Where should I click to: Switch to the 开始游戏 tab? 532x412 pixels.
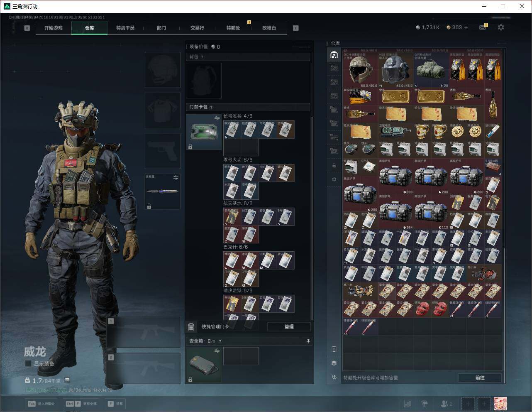coord(54,28)
